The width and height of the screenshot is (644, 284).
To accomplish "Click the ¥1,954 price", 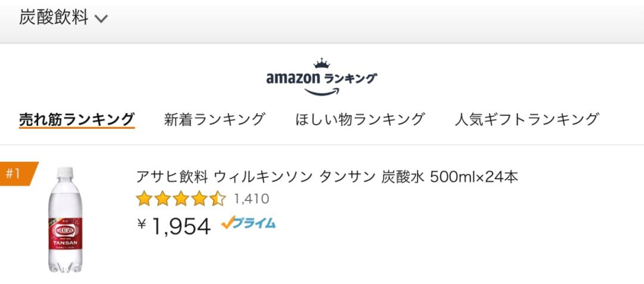I will [x=174, y=226].
